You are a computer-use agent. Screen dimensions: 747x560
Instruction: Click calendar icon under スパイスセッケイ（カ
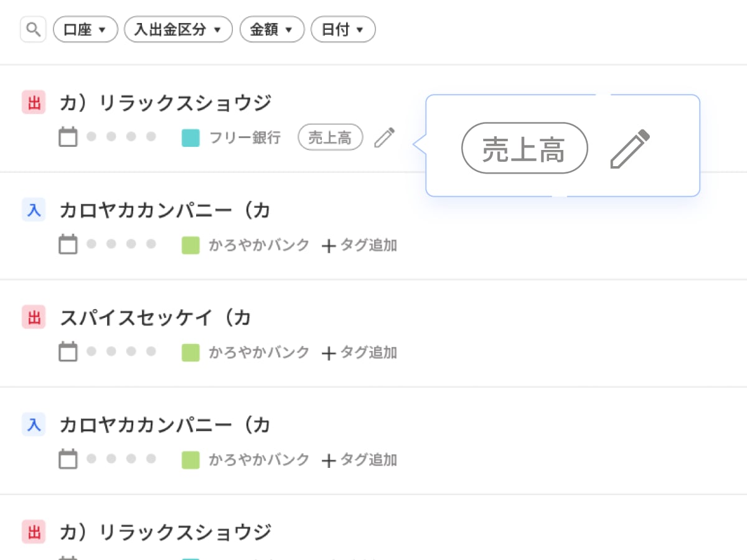(x=68, y=352)
